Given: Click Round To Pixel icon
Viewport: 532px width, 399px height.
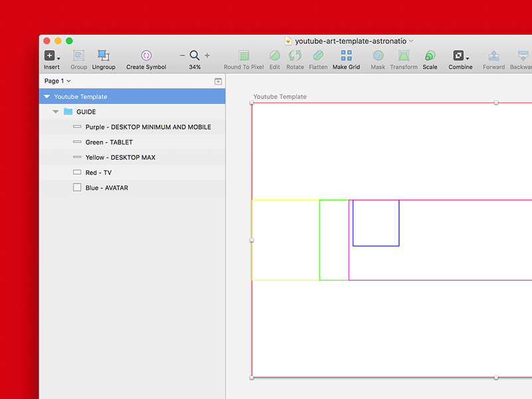Looking at the screenshot, I should 244,56.
